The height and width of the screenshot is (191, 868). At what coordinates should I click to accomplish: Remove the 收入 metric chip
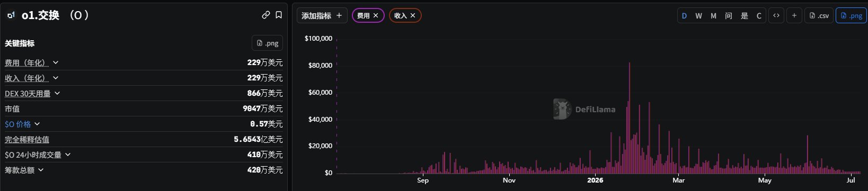[x=413, y=16]
